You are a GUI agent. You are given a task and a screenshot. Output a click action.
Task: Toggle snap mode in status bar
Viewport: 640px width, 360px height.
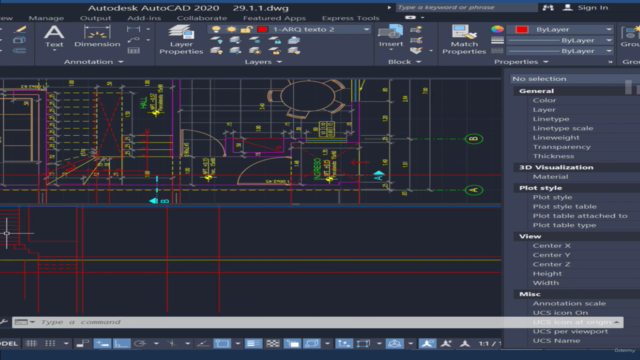click(x=50, y=344)
